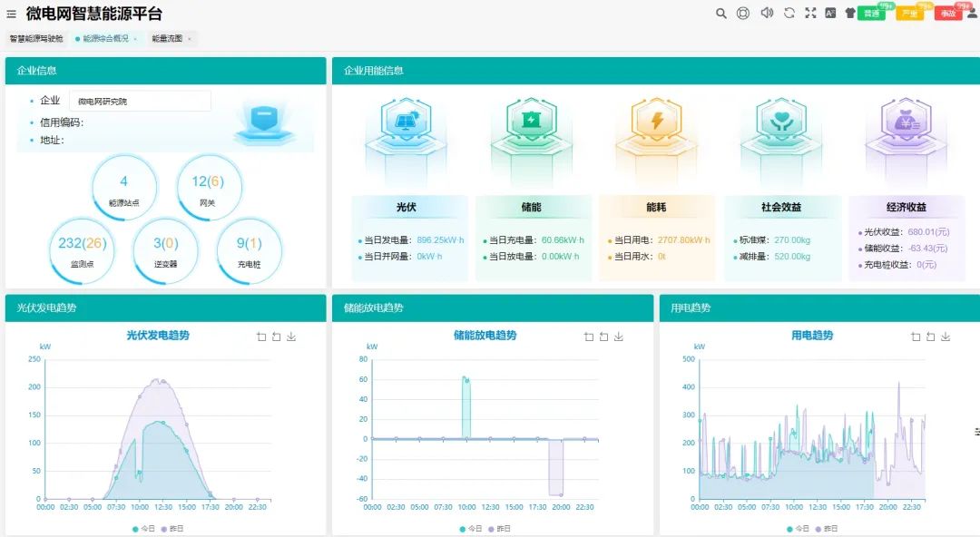
Task: Toggle 今日 legend series in 用电趋势 chart
Action: (794, 528)
